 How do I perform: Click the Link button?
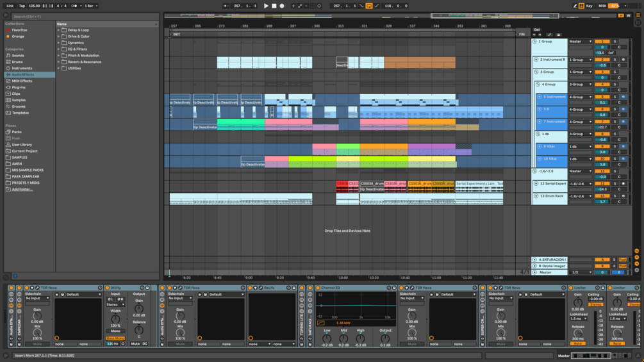10,6
